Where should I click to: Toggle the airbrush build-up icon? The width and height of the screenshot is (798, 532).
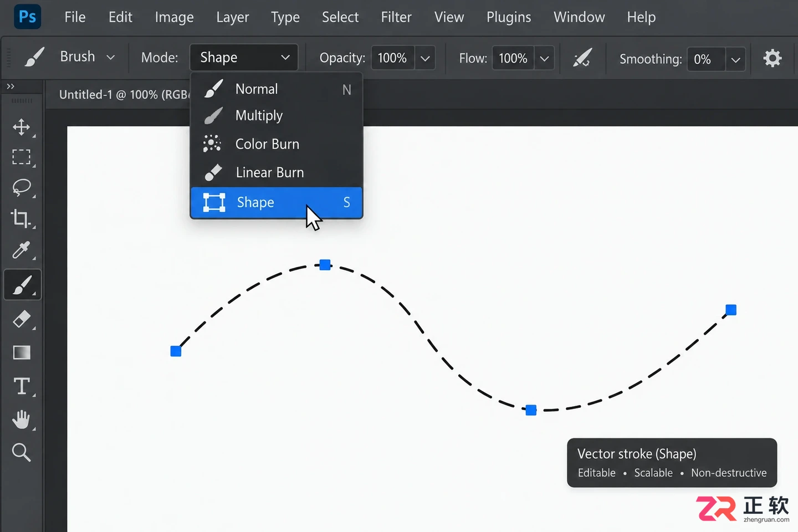click(582, 58)
